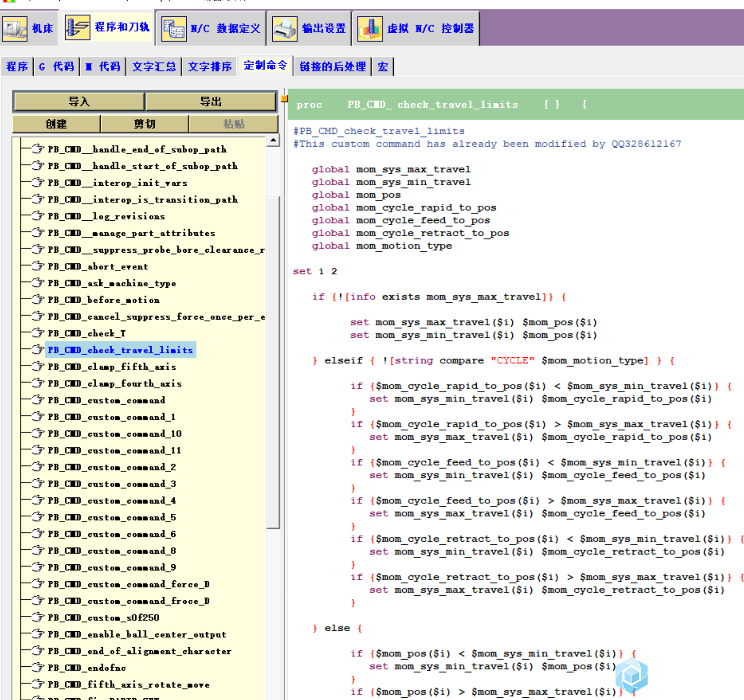Click hand icon beside PB_CMD_custom_command_9
Viewport: 744px width, 700px height.
point(38,567)
